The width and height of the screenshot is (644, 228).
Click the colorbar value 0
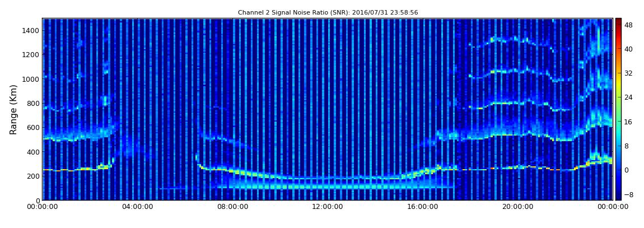click(x=626, y=170)
